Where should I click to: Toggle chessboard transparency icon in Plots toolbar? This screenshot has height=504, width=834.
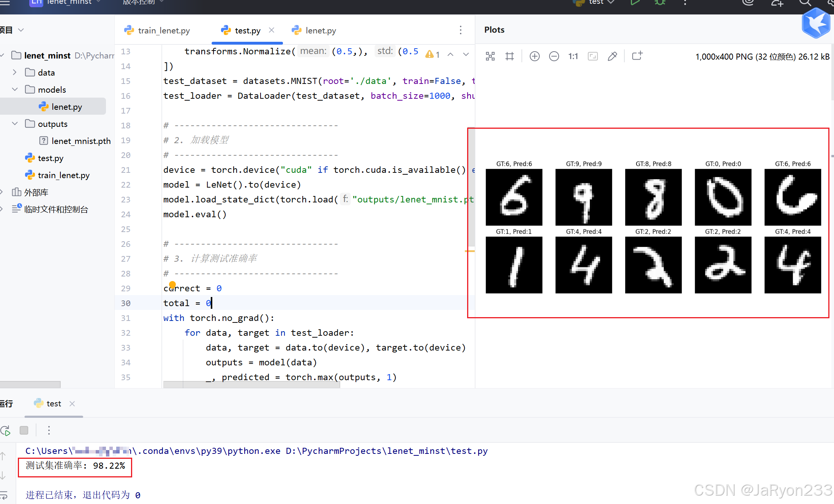pyautogui.click(x=490, y=57)
